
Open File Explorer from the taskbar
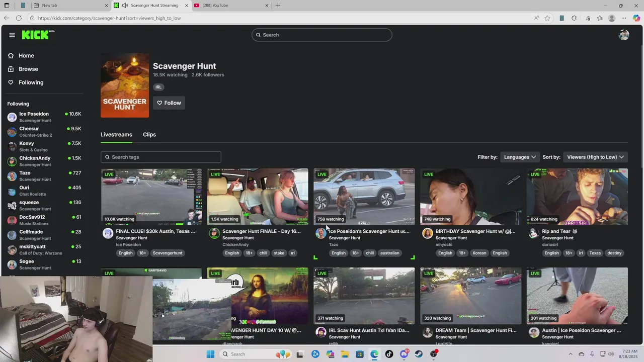point(345,354)
